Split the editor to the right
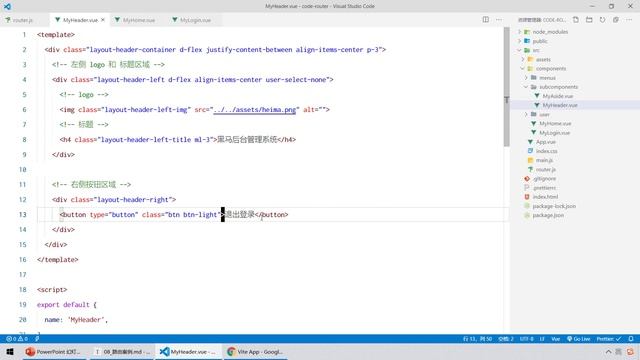640x360 pixels. (485, 20)
